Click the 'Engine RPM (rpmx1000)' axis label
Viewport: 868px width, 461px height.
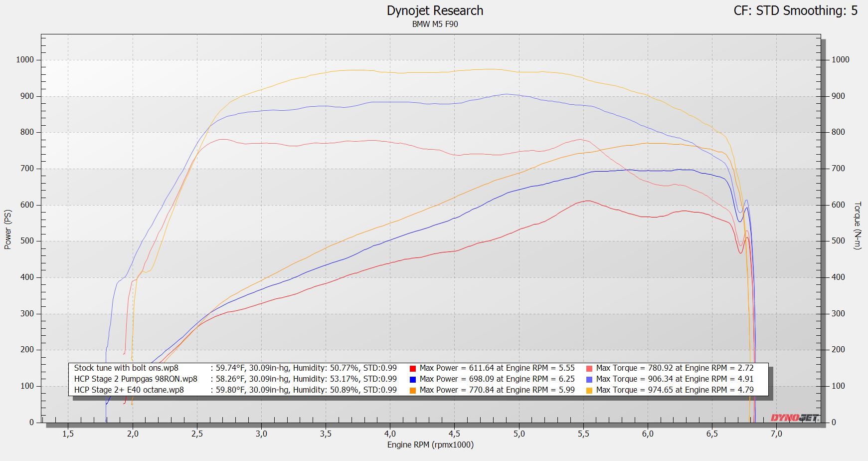pos(430,445)
